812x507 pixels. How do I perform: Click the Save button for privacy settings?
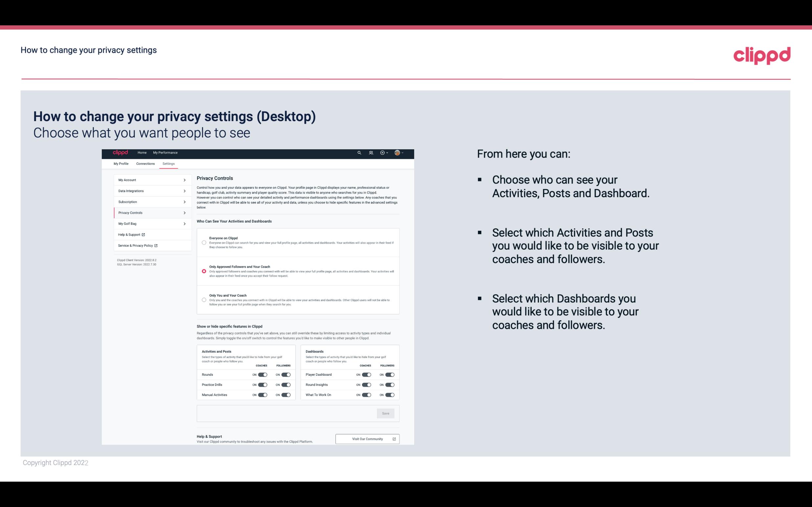(x=386, y=413)
